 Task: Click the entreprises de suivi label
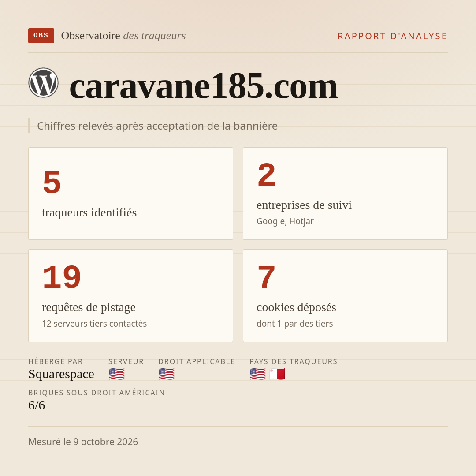pos(304,205)
